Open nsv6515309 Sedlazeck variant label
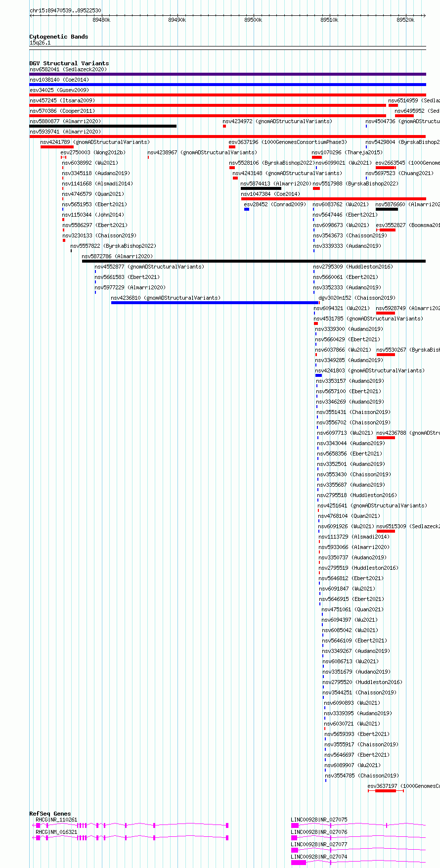The width and height of the screenshot is (440, 868). pos(408,526)
